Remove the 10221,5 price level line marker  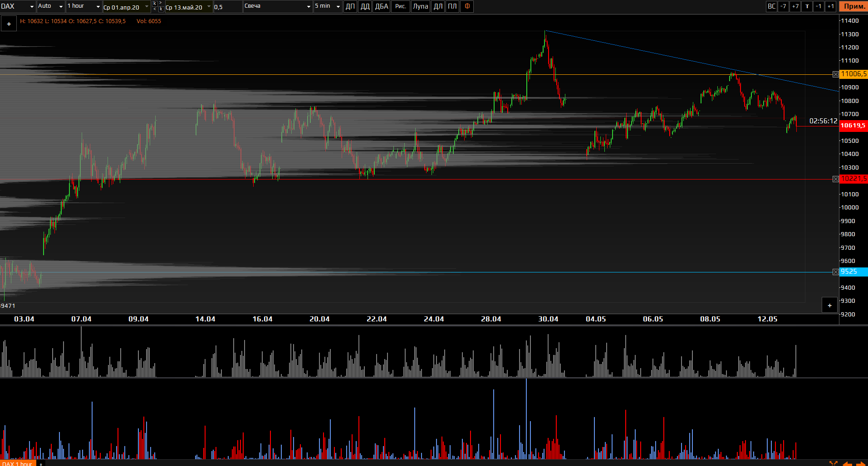(835, 179)
